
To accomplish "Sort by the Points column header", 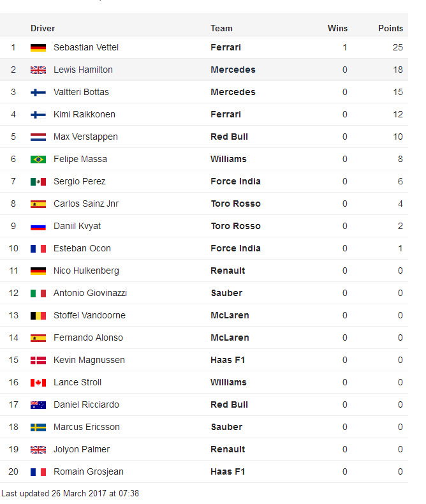I will coord(390,28).
